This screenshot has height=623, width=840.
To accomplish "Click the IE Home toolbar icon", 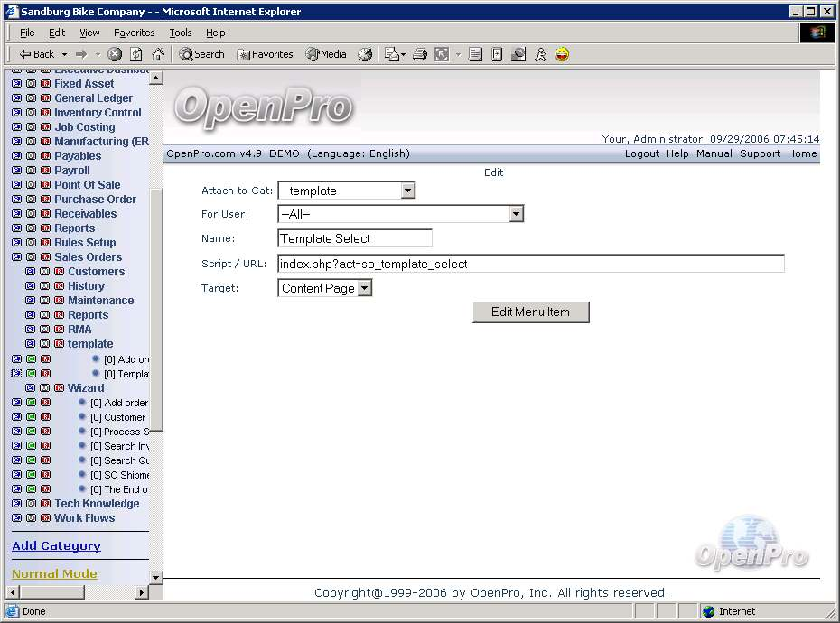I will 158,54.
